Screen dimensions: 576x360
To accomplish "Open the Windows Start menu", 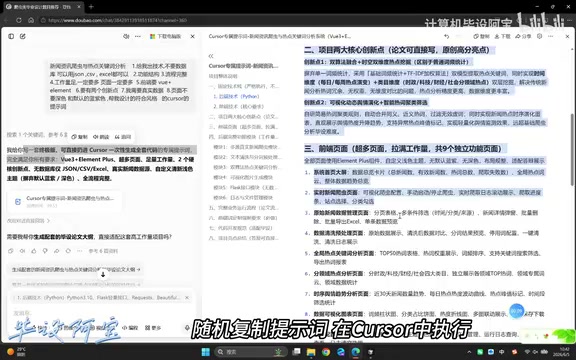I will pos(205,352).
